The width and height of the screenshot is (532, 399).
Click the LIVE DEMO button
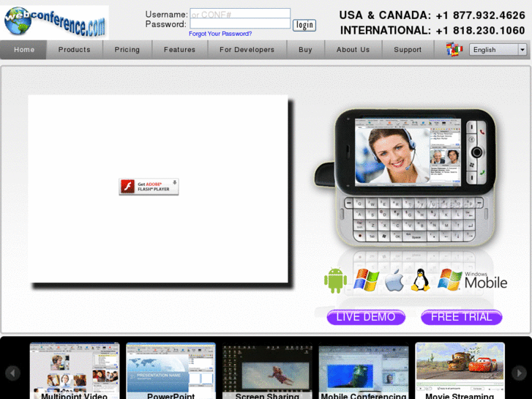point(366,317)
